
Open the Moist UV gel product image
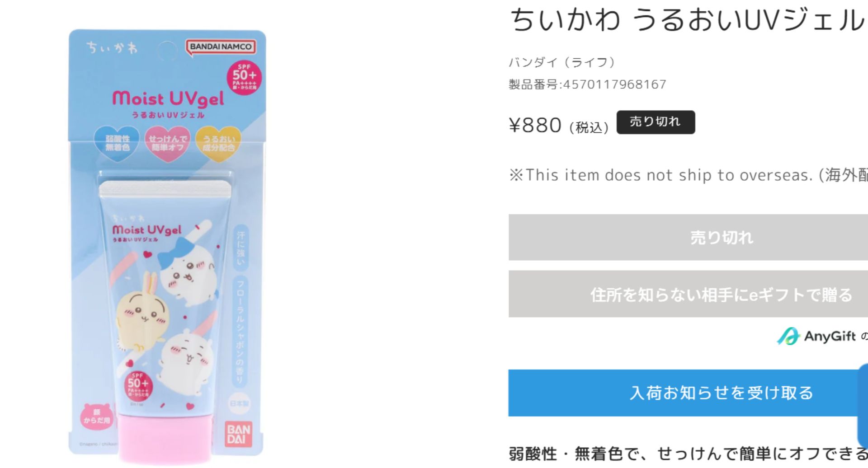tap(167, 246)
